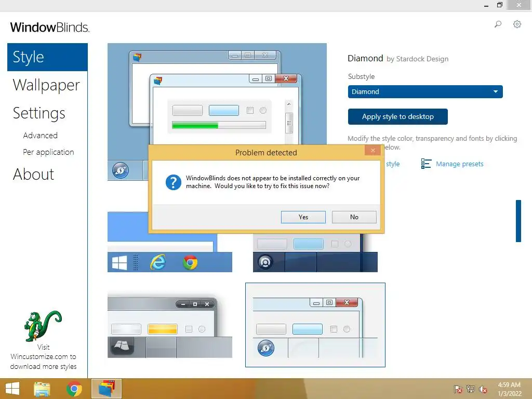The width and height of the screenshot is (532, 399).
Task: Click the muted volume tray icon
Action: point(483,389)
